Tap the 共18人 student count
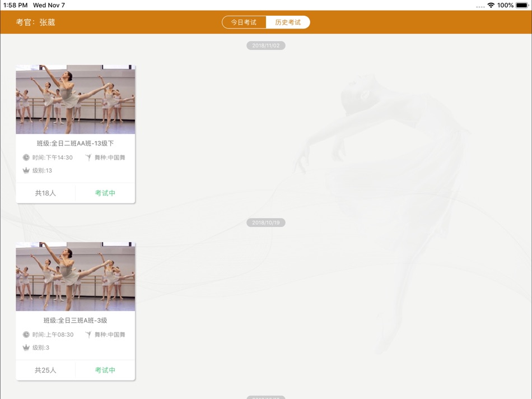The image size is (532, 399). click(x=45, y=193)
